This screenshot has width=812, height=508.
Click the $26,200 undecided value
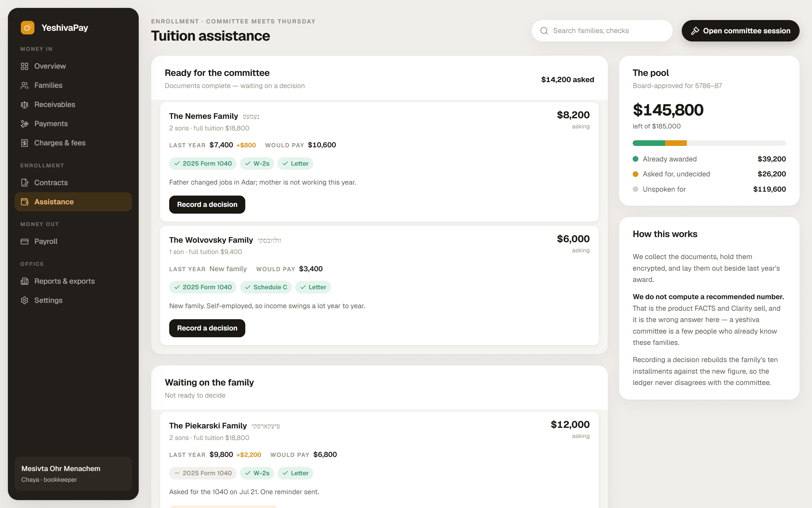click(772, 174)
